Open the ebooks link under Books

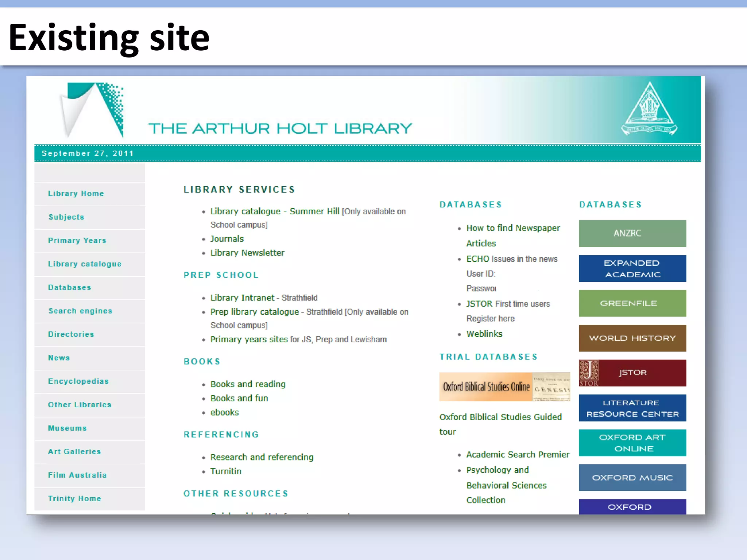(x=224, y=413)
